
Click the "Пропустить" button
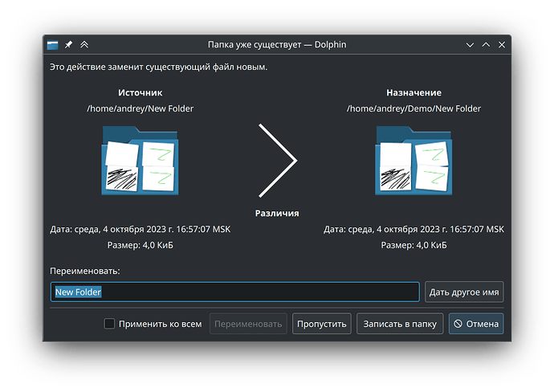[321, 324]
